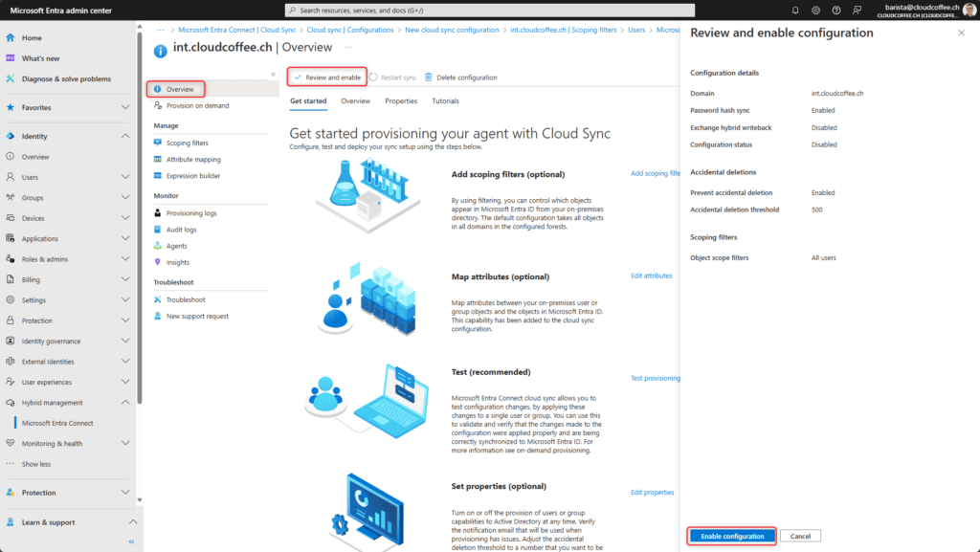
Task: Click Review and enable button
Action: click(x=327, y=77)
